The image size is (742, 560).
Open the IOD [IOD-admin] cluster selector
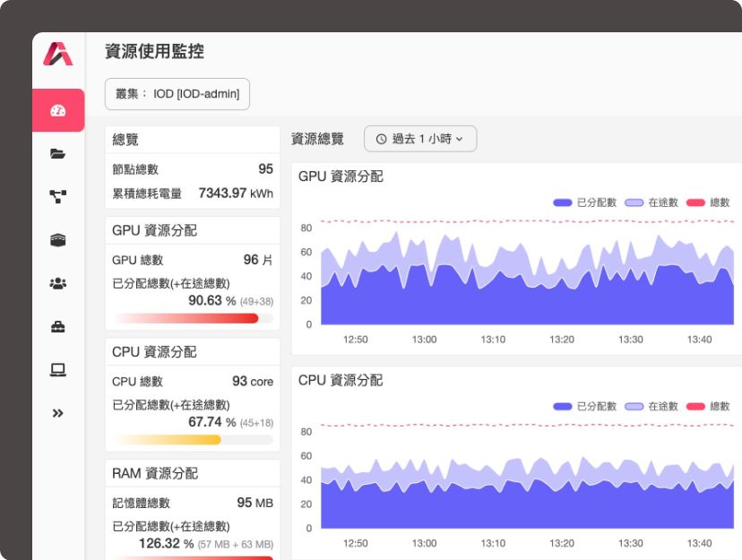click(177, 94)
